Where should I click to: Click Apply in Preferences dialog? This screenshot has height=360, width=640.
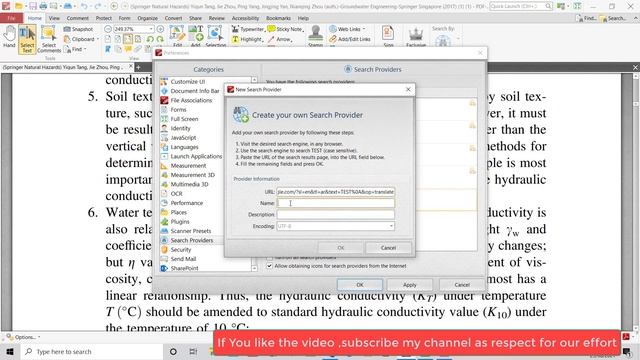click(x=410, y=285)
